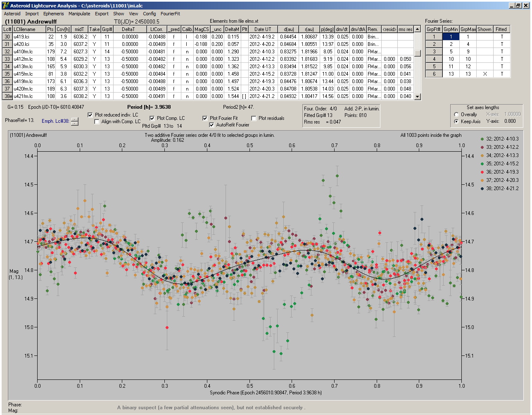The height and width of the screenshot is (415, 532).
Task: Uncheck Plot reduced indiv. LC
Action: pos(90,115)
